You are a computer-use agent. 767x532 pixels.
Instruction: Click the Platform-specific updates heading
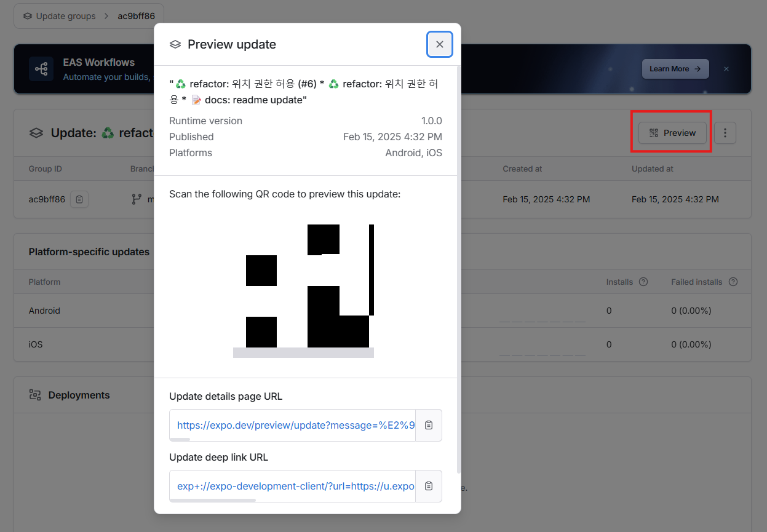(x=89, y=252)
